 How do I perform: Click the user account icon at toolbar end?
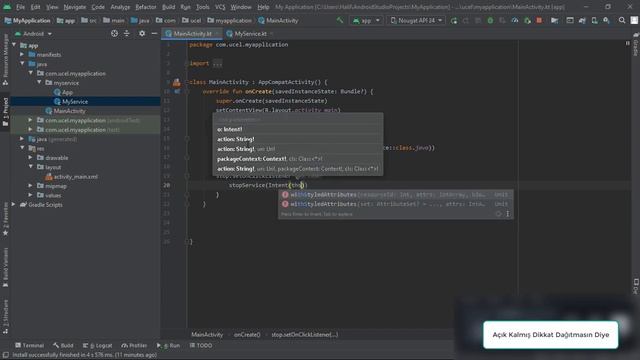(x=634, y=20)
